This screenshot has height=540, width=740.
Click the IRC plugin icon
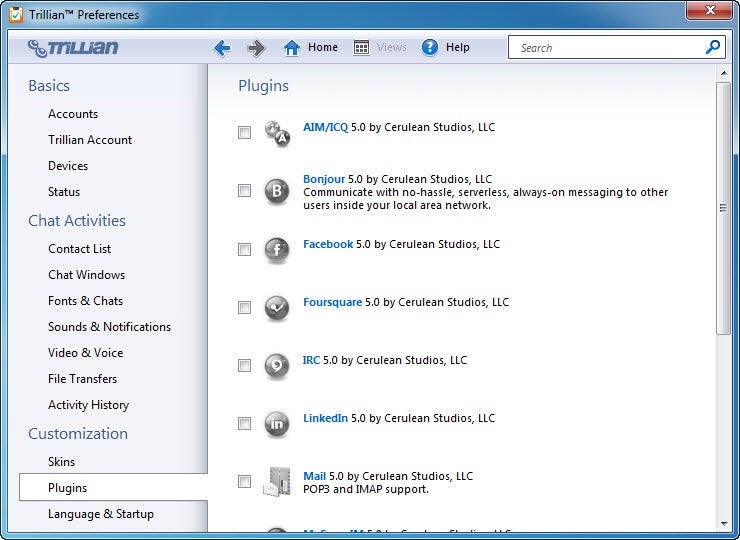coord(277,366)
